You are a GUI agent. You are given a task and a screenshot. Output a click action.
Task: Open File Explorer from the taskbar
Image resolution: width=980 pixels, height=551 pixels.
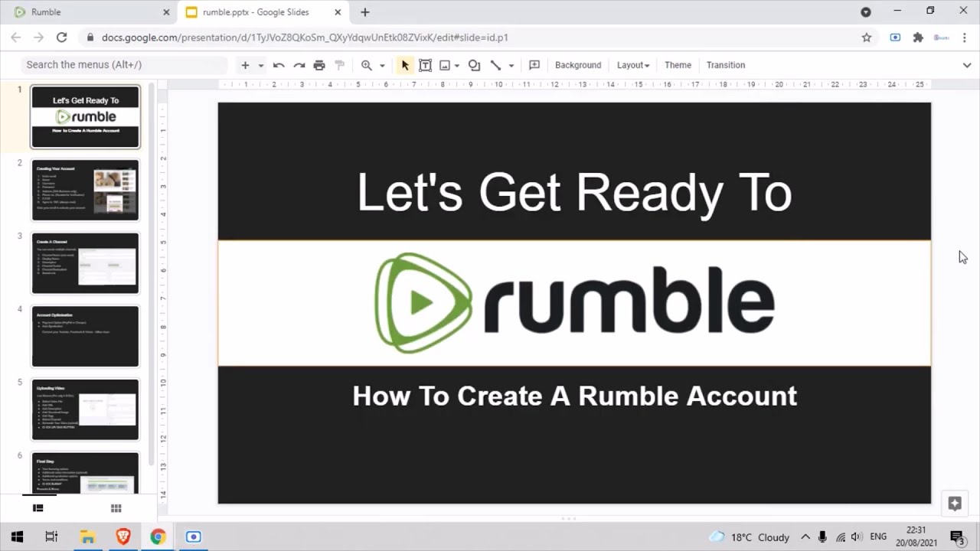pyautogui.click(x=87, y=537)
